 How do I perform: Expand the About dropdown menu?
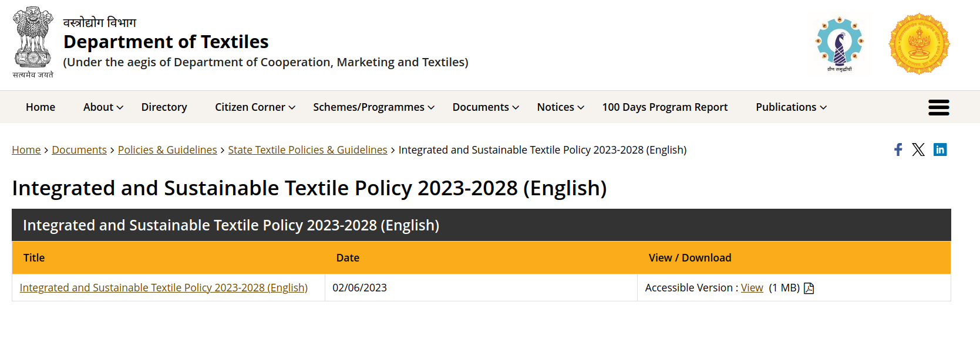tap(103, 107)
